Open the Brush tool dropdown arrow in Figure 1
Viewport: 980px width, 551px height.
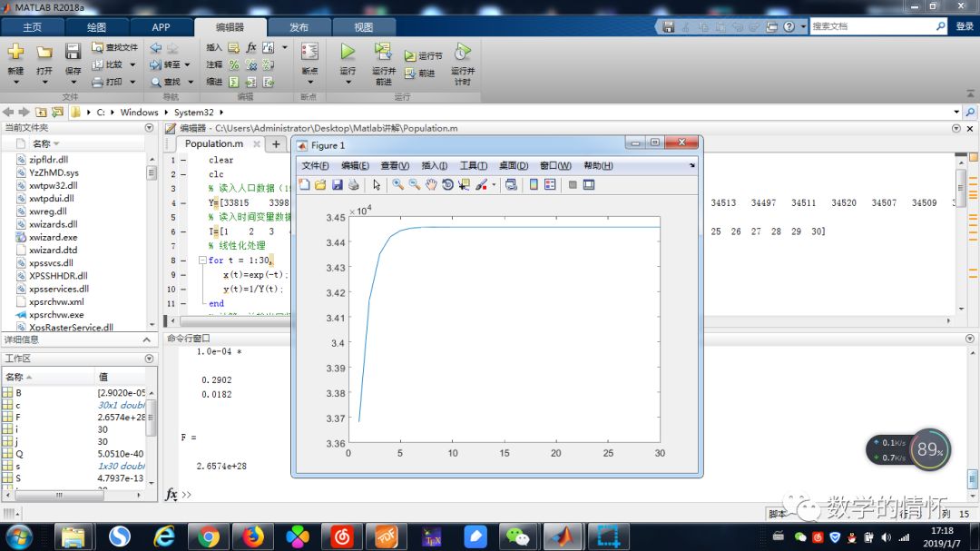(494, 184)
